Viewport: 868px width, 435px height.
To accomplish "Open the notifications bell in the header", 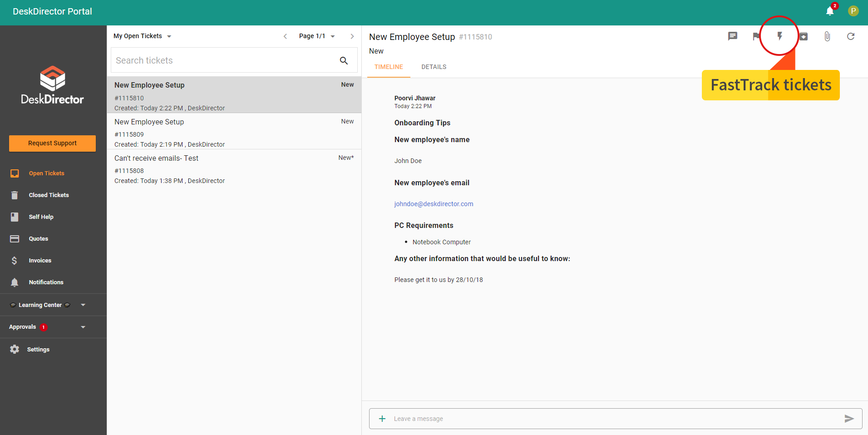I will click(x=829, y=11).
